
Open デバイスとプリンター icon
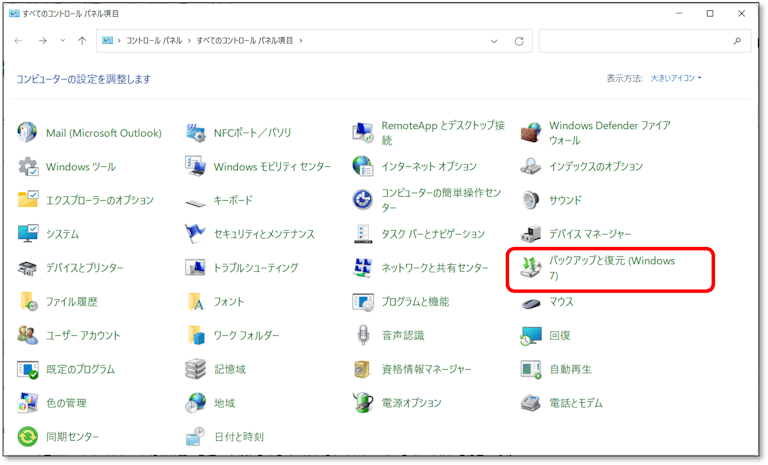[x=27, y=268]
